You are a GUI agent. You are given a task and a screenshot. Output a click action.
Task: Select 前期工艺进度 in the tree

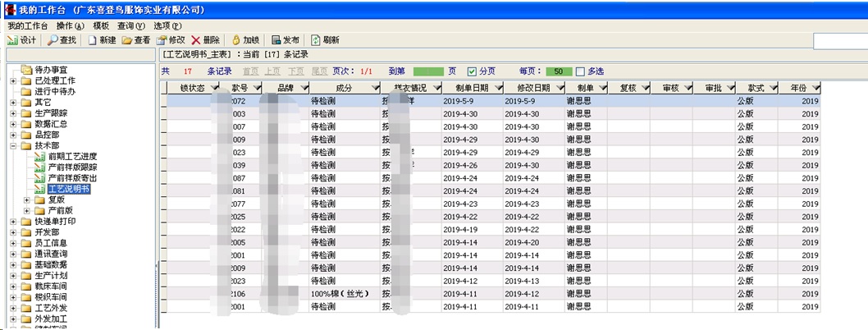coord(72,156)
